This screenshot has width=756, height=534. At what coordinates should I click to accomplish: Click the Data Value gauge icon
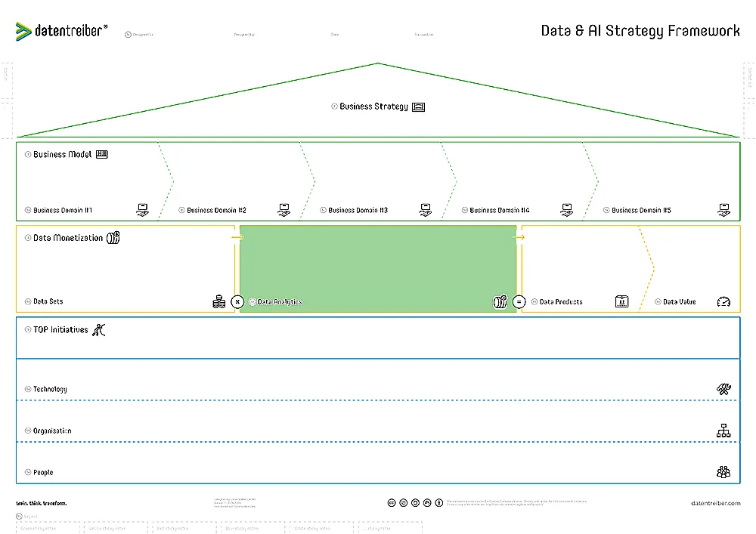[723, 302]
